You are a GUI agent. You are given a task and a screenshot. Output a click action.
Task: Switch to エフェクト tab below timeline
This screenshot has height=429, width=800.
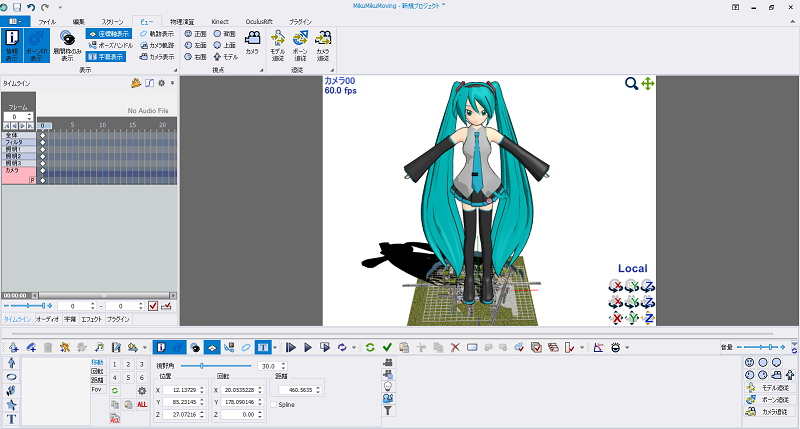(92, 319)
